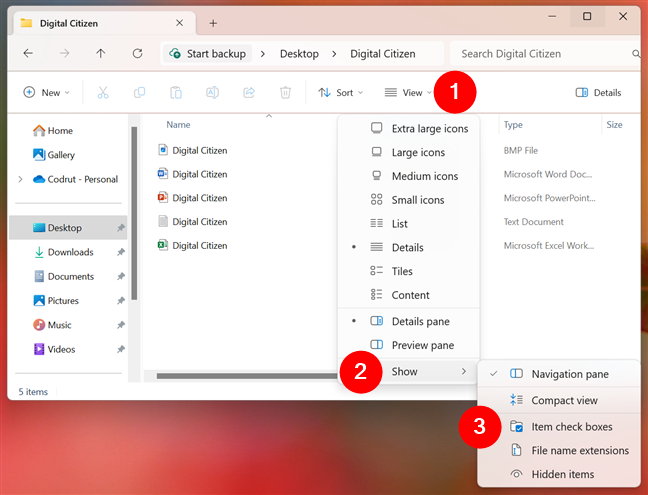The image size is (648, 495).
Task: Click Digital Citizen in address breadcrumb
Action: [x=383, y=54]
